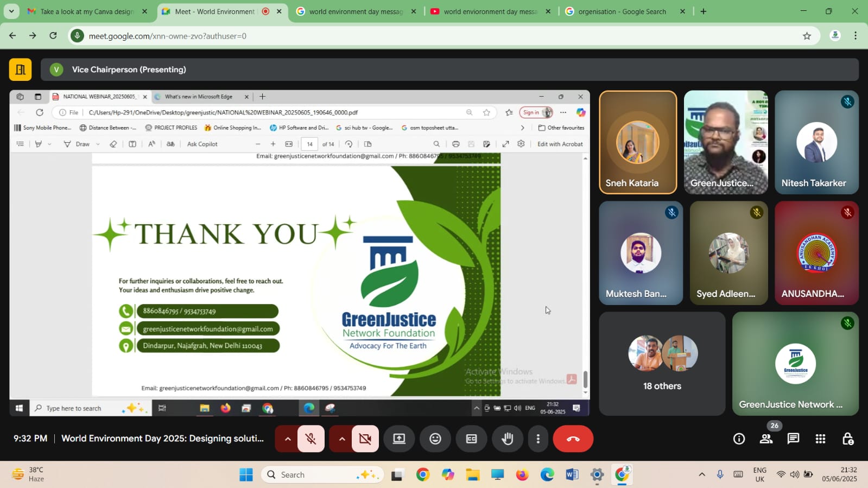Open Windows Start menu on taskbar
This screenshot has height=488, width=868.
246,475
